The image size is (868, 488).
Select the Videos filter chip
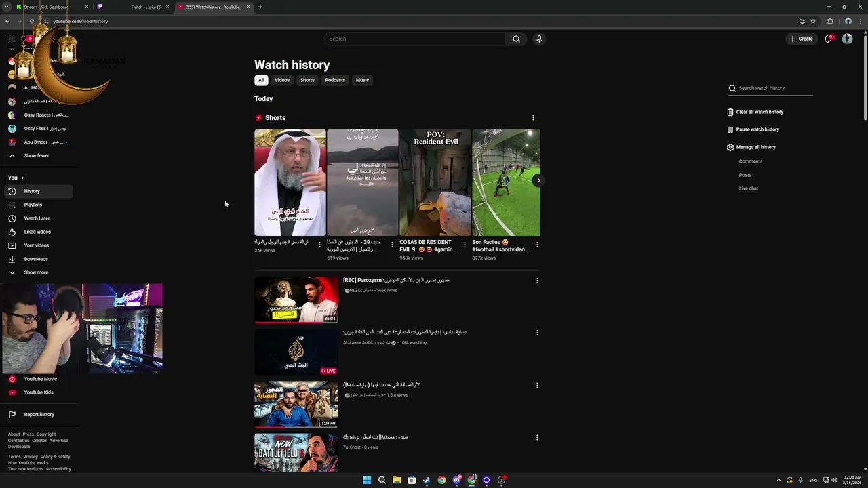(x=282, y=80)
